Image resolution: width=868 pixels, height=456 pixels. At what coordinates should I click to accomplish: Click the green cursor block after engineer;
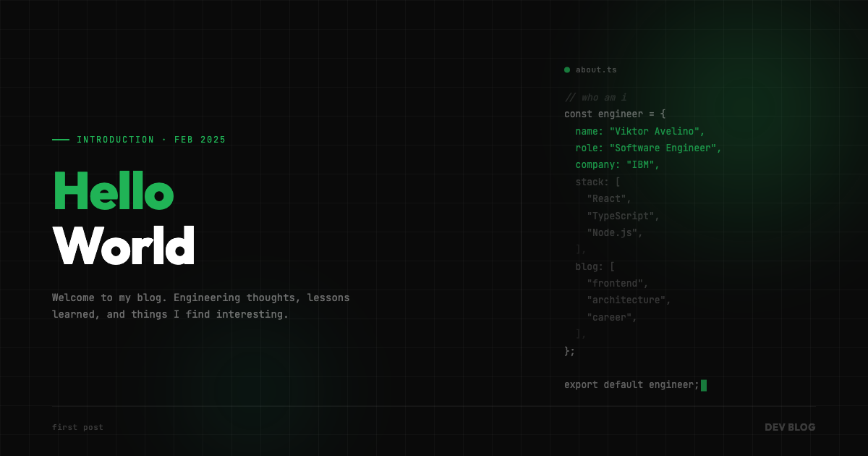704,385
